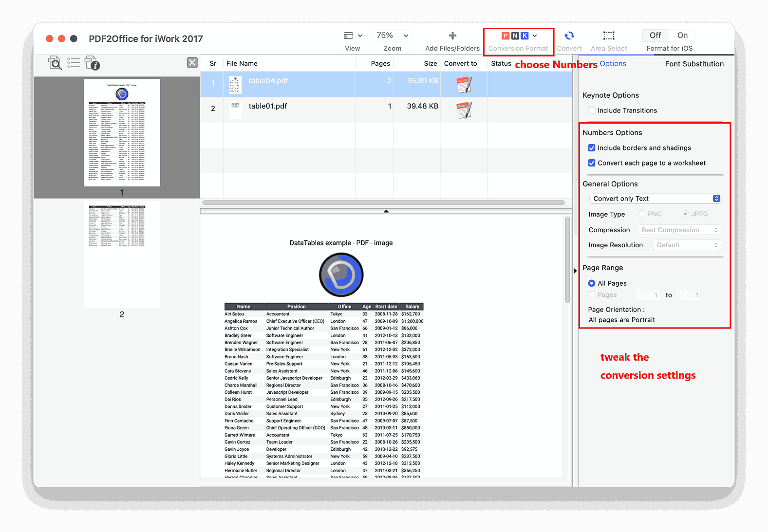Select the All Pages radio button
768x532 pixels.
tap(592, 283)
